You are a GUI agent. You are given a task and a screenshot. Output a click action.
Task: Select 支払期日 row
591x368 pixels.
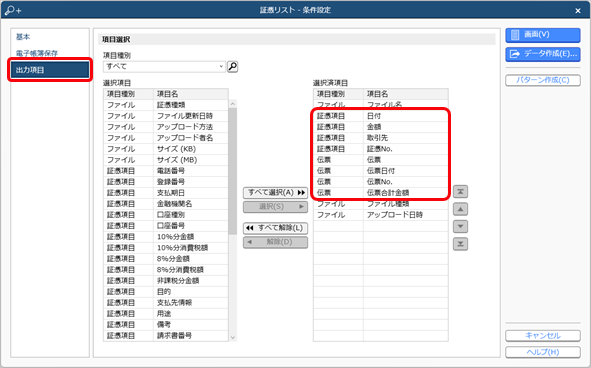point(166,193)
